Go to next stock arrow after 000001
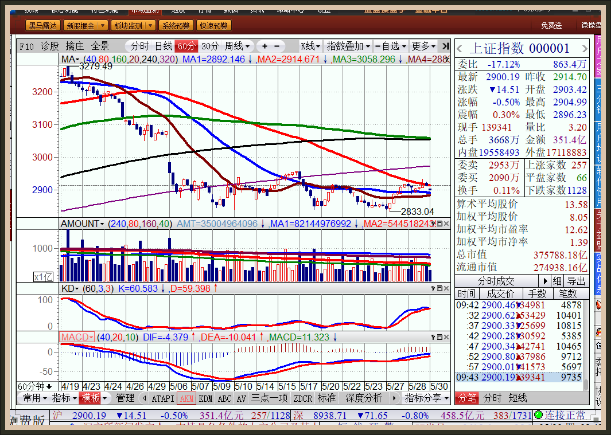The image size is (611, 435). point(584,49)
